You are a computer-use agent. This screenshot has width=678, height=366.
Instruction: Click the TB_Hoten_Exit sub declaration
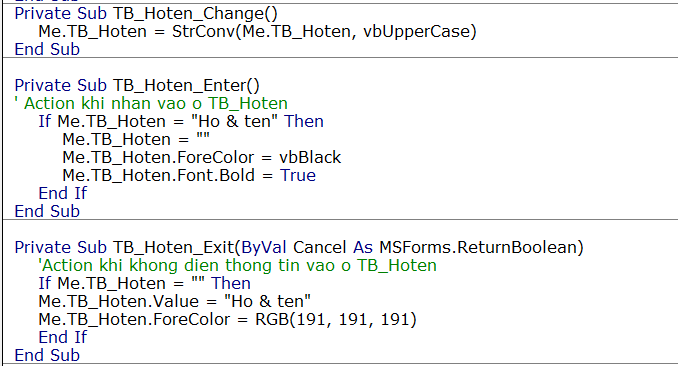(x=299, y=247)
